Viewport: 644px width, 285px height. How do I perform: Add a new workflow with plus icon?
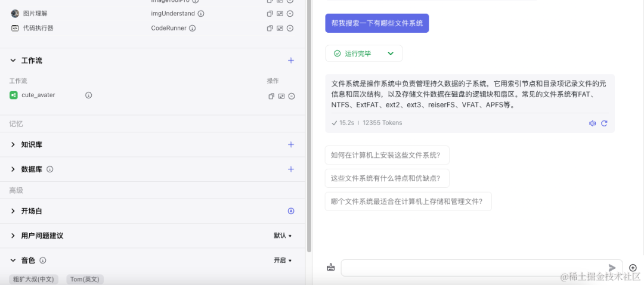(291, 60)
